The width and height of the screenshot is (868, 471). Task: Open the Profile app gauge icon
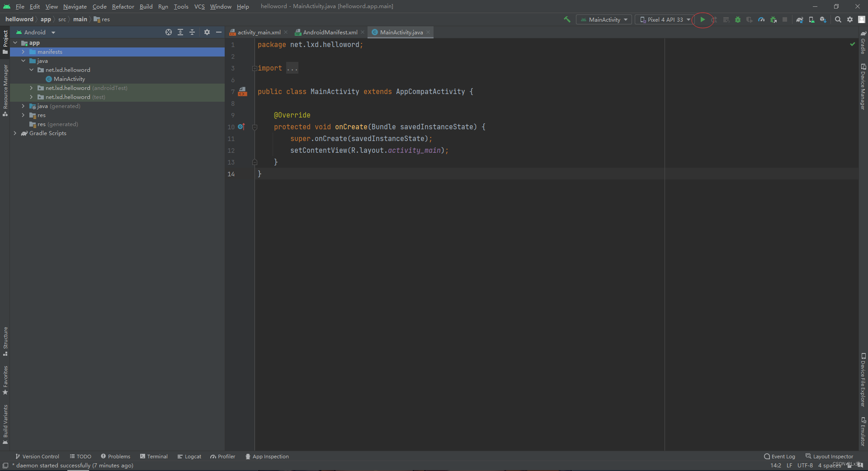coord(761,19)
